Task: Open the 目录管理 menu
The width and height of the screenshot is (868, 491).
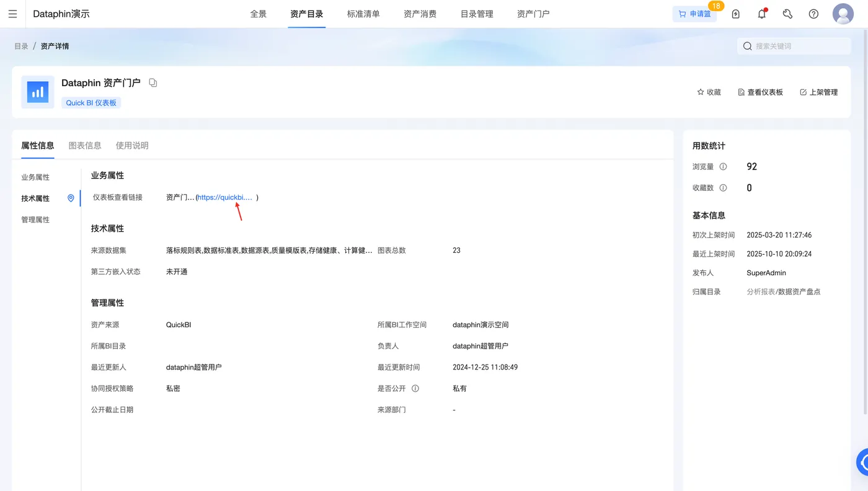Action: tap(477, 14)
